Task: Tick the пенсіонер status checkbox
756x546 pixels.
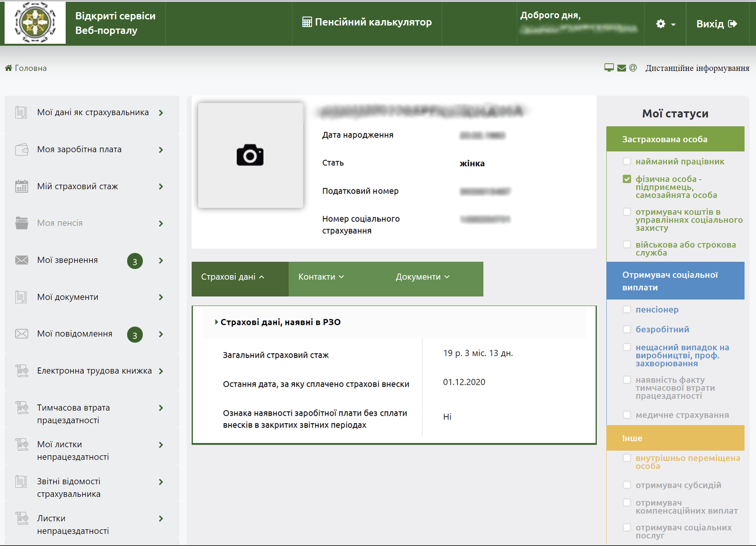Action: [627, 309]
